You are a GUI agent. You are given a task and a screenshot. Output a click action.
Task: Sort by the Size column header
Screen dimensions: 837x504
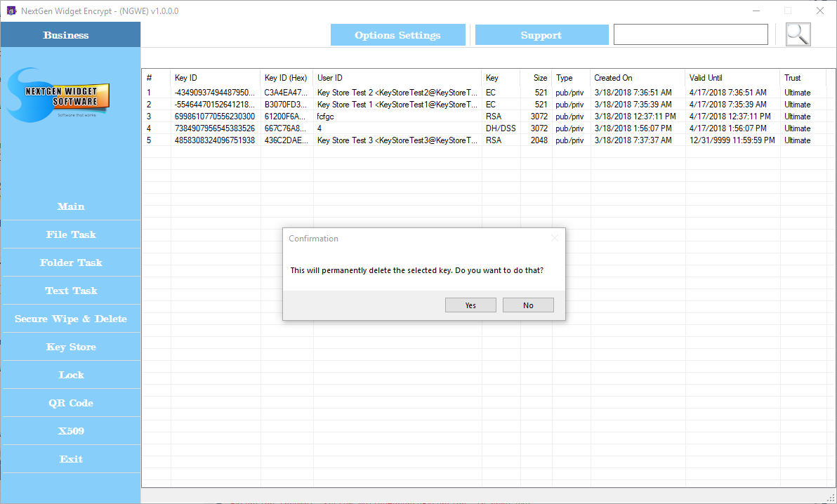[536, 78]
